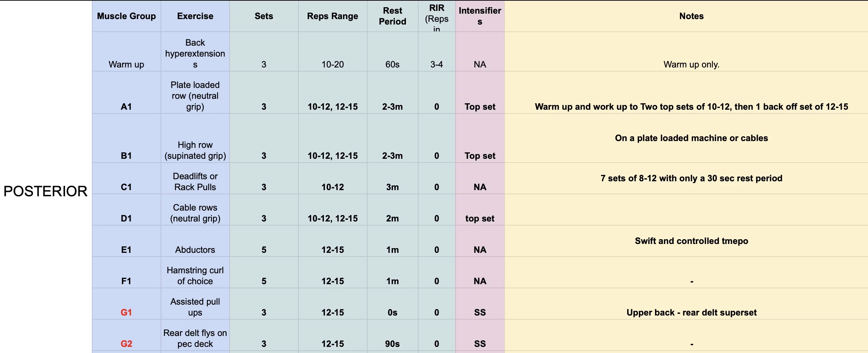Click the Hamstring curl of choice cell
Image resolution: width=868 pixels, height=353 pixels.
pos(195,276)
